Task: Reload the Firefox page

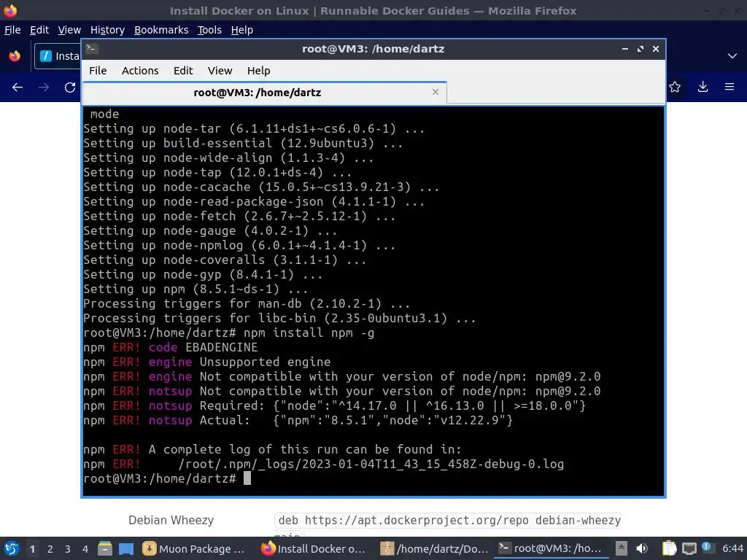Action: tap(70, 87)
